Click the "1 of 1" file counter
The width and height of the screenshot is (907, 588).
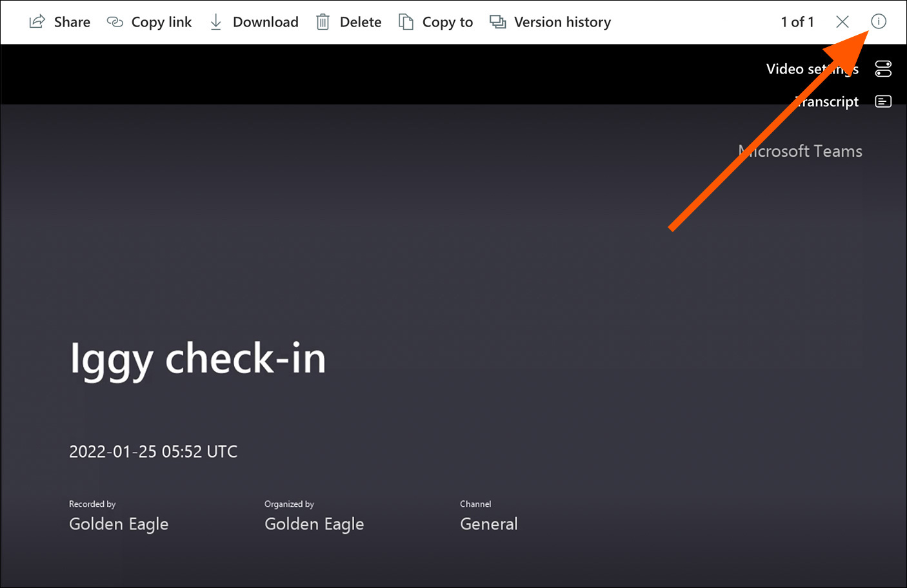tap(797, 22)
